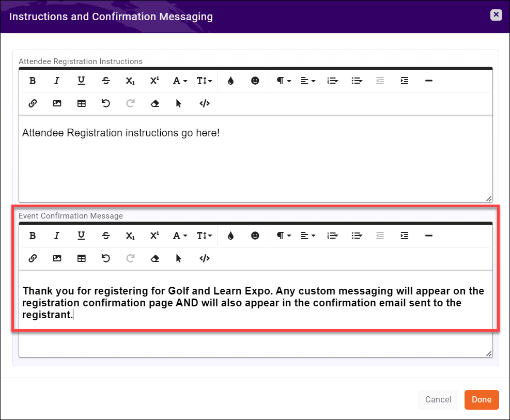Insert a table into the Event Confirmation Message
Viewport: 510px width, 420px height.
pos(81,258)
